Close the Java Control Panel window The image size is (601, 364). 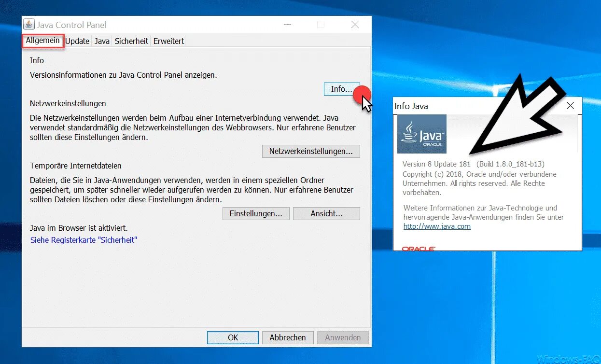pyautogui.click(x=355, y=25)
